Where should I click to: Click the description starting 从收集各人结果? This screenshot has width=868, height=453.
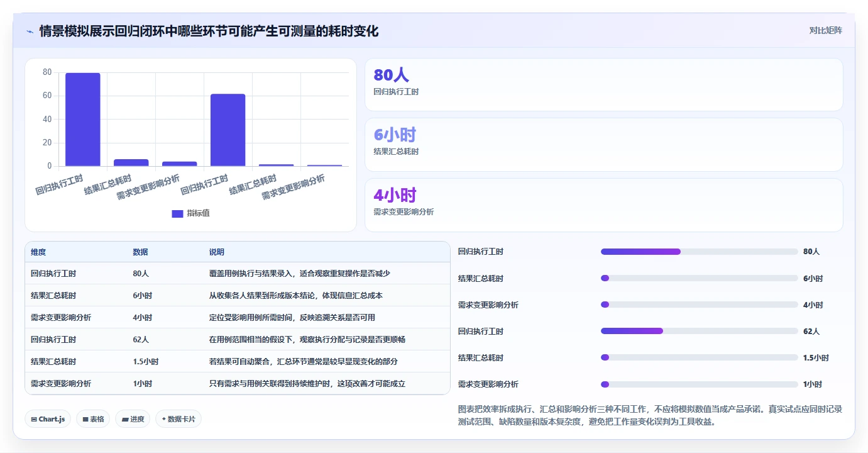[x=296, y=296]
